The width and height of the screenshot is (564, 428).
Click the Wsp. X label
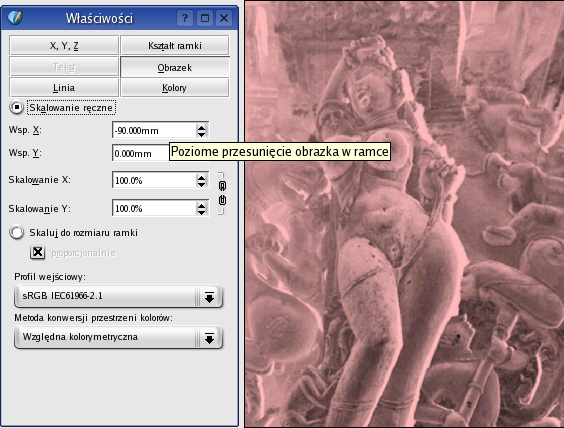(x=25, y=130)
